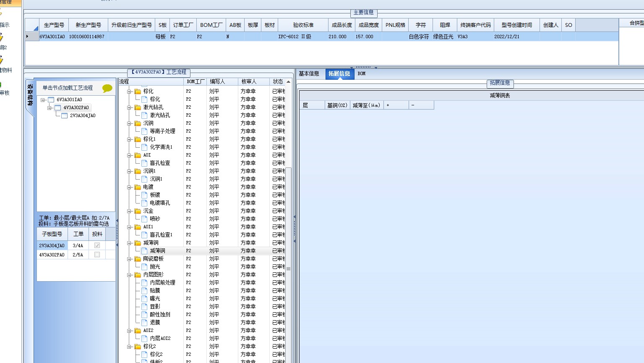This screenshot has width=644, height=363.
Task: Select the 减薄铜 process step row
Action: (201, 251)
